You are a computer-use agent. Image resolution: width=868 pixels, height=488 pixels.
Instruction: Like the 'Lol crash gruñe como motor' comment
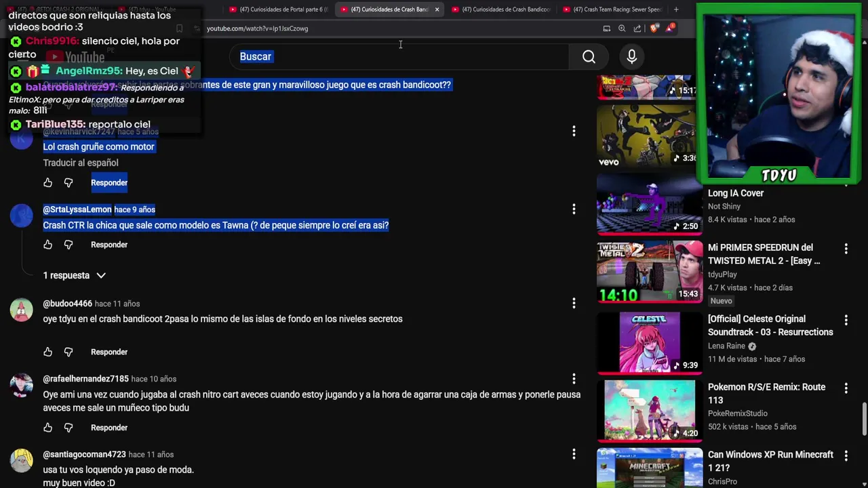(47, 182)
